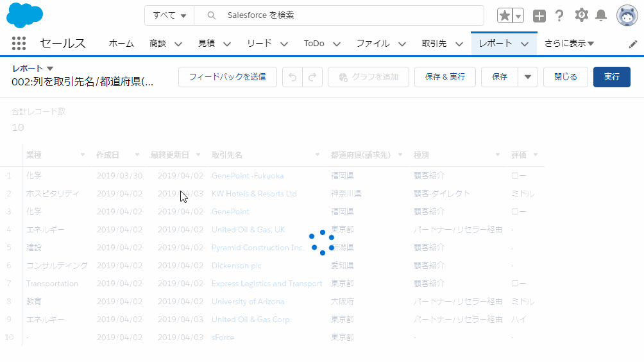The image size is (644, 362).
Task: Open Pyramid Construction Inc. link
Action: coord(258,248)
